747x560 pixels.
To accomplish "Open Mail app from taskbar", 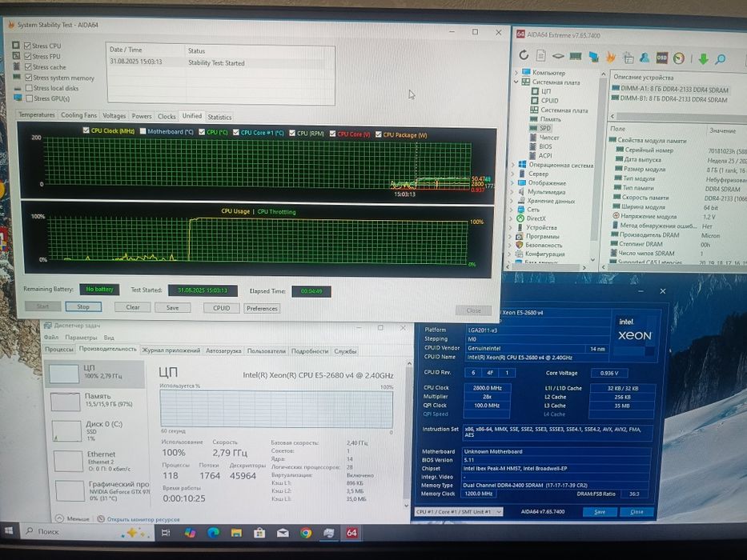I will (283, 533).
